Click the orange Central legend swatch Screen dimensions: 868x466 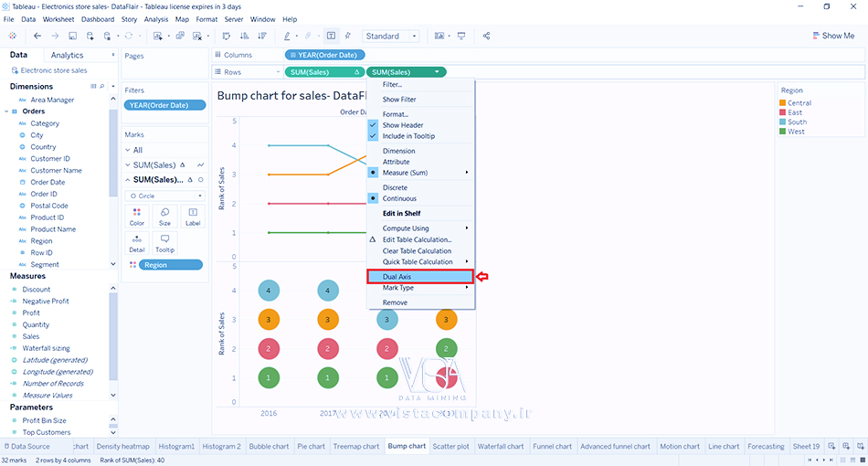(x=781, y=103)
